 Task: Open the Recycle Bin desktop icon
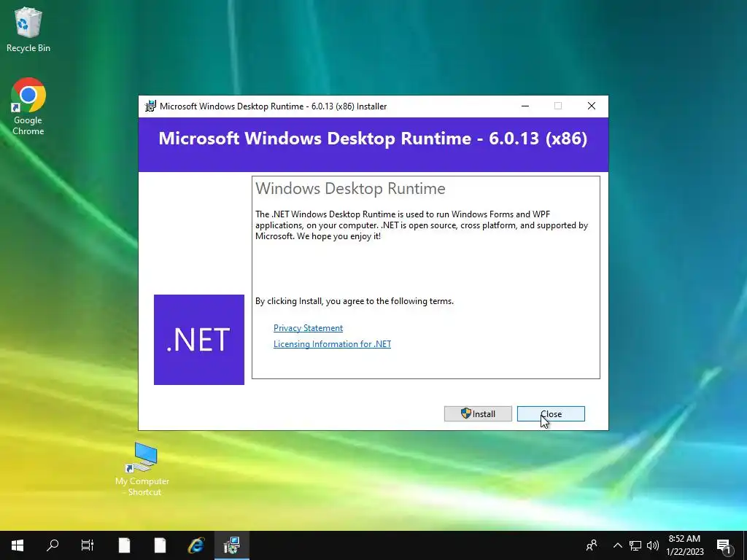pos(28,29)
